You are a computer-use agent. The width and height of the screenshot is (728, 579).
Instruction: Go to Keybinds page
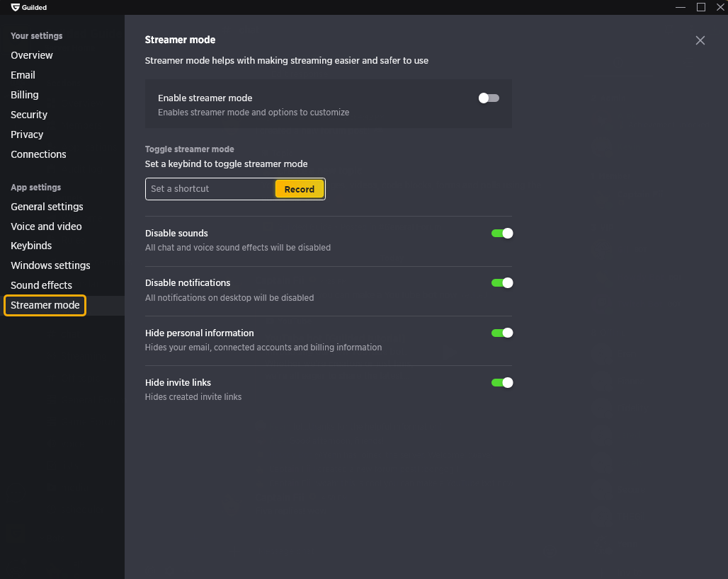point(31,246)
